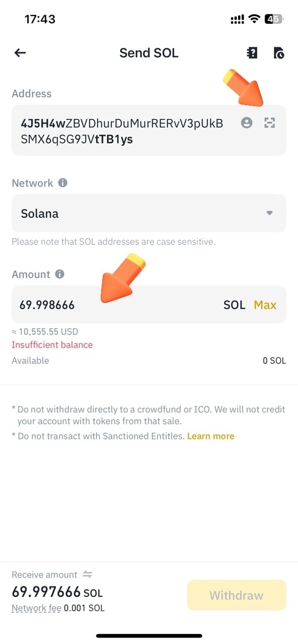Tap the receive amount swap icon
Screen dimensions: 298x644
coord(88,575)
